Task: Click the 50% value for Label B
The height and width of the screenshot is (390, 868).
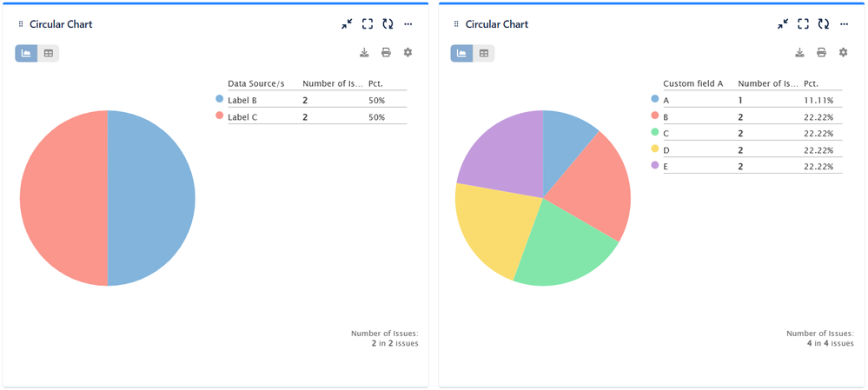Action: [376, 101]
